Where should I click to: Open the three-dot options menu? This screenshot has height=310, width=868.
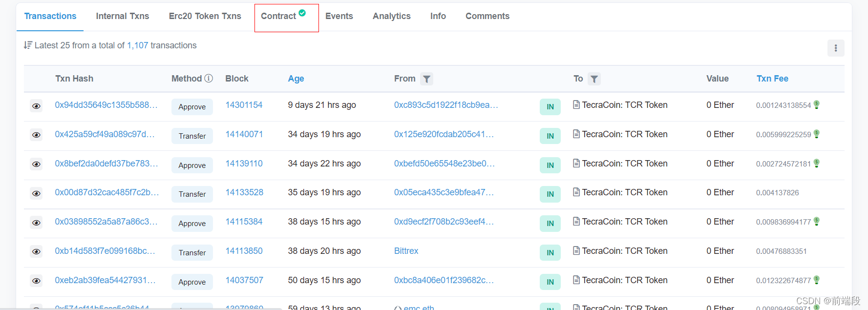pos(836,48)
